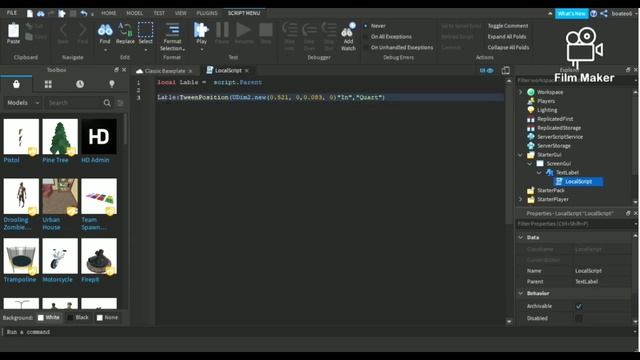The image size is (640, 360).
Task: Click the Run a command bar
Action: click(318, 332)
